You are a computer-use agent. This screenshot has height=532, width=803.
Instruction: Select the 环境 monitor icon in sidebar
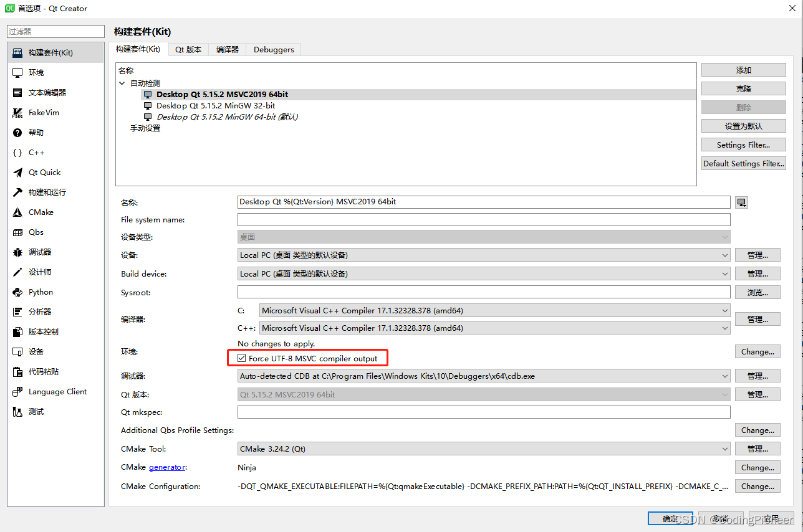coord(17,73)
